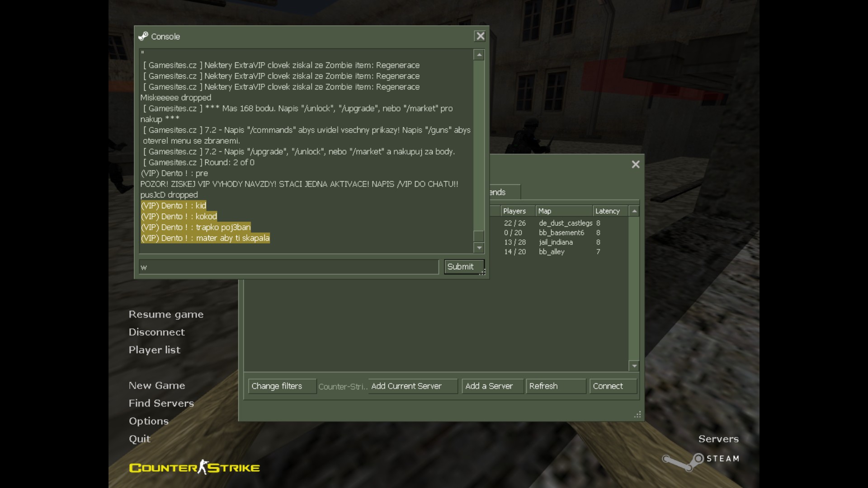Click console line 'Miskeeeee dropped'

click(175, 98)
